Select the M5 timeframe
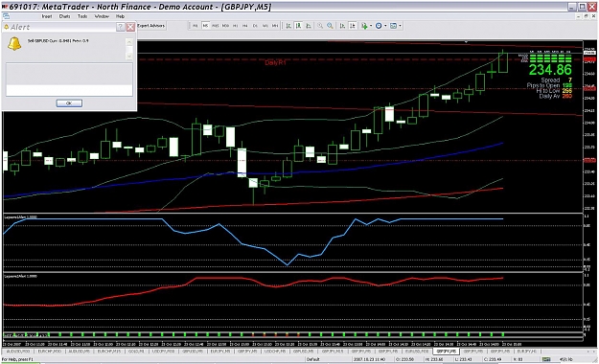Image resolution: width=599 pixels, height=364 pixels. point(205,26)
